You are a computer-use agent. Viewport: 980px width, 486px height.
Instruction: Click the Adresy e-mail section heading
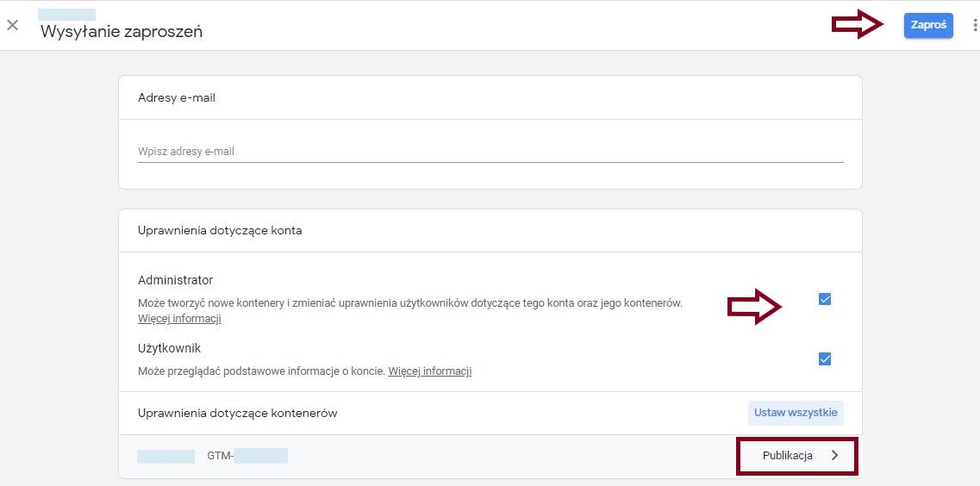[x=177, y=97]
